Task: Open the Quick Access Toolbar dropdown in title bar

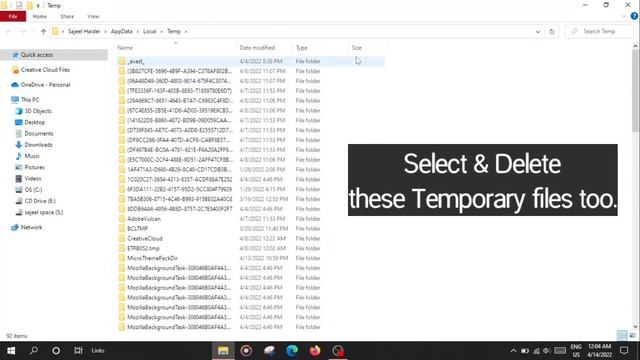Action: click(x=38, y=6)
